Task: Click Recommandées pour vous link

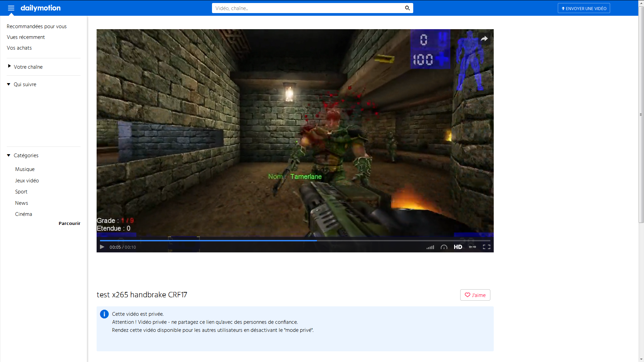Action: pyautogui.click(x=37, y=26)
